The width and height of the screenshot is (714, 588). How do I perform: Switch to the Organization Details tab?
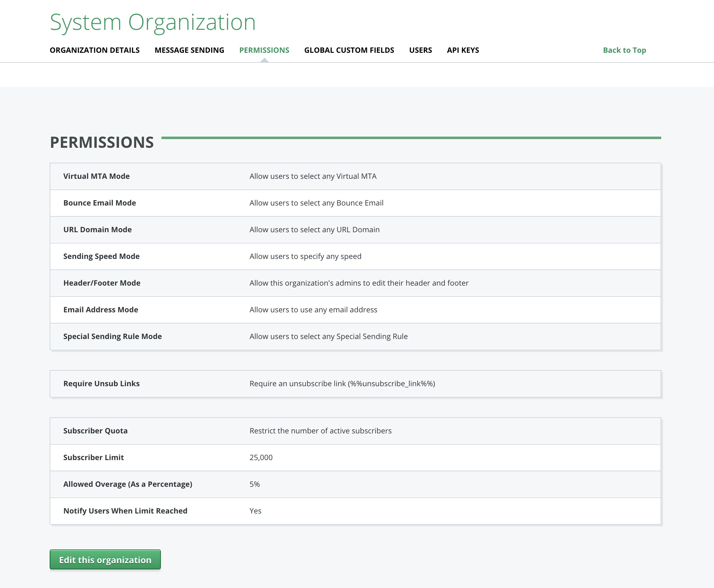pyautogui.click(x=95, y=50)
